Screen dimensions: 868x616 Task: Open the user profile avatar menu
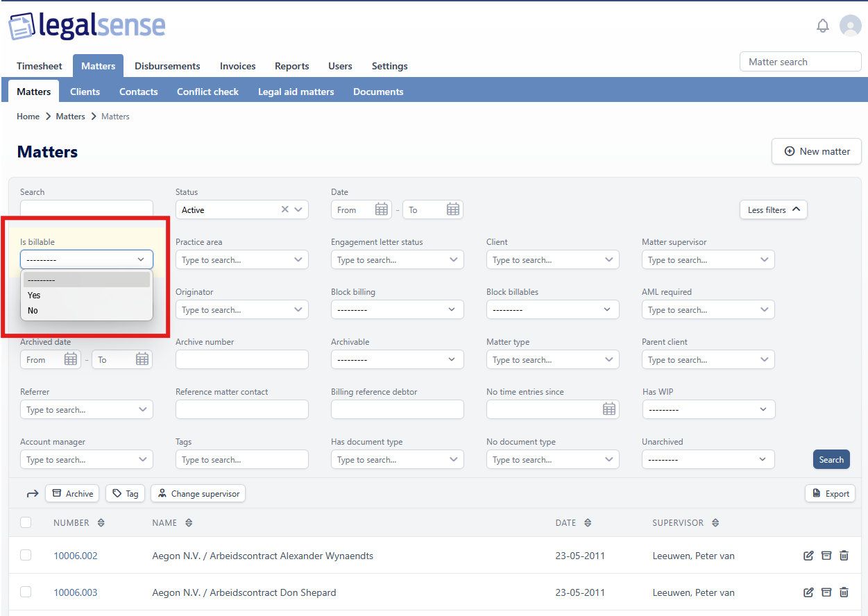(850, 26)
